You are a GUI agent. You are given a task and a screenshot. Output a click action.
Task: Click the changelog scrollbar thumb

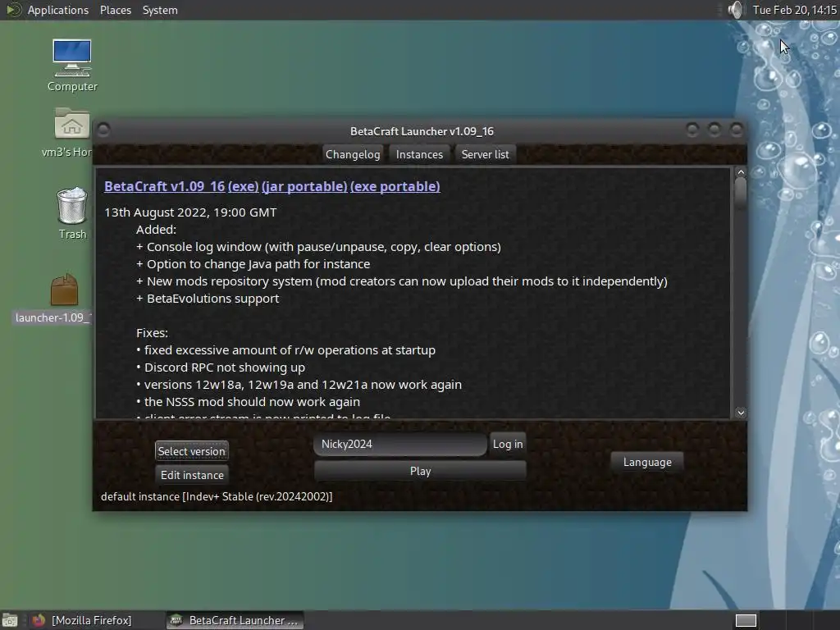click(x=741, y=193)
